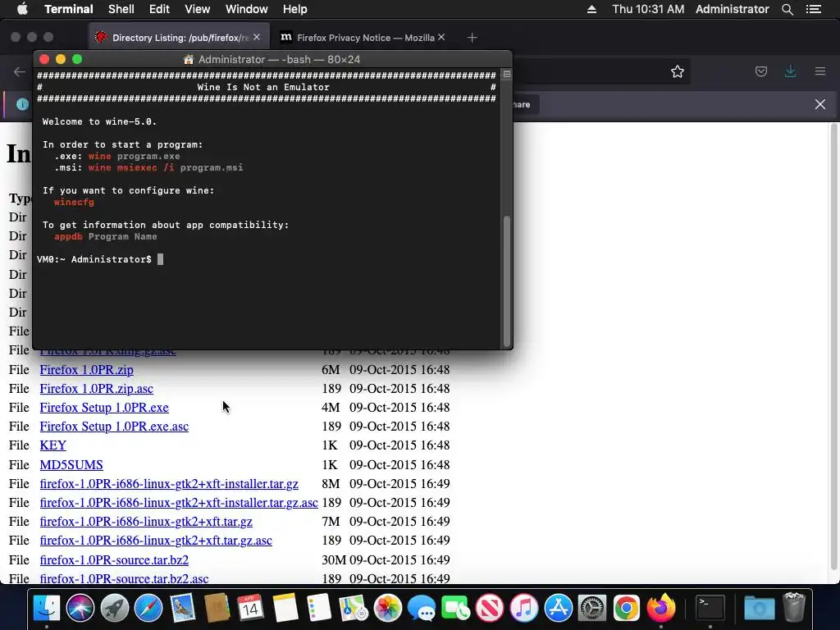This screenshot has width=840, height=630.
Task: Open Launchpad rocket icon
Action: 114,608
